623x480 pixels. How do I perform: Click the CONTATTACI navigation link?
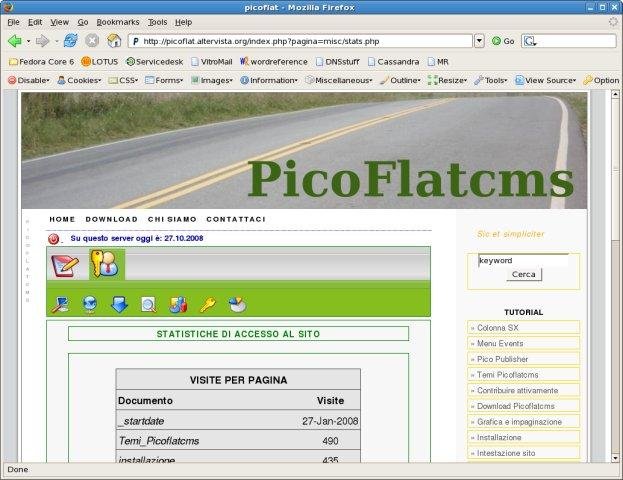tap(236, 219)
